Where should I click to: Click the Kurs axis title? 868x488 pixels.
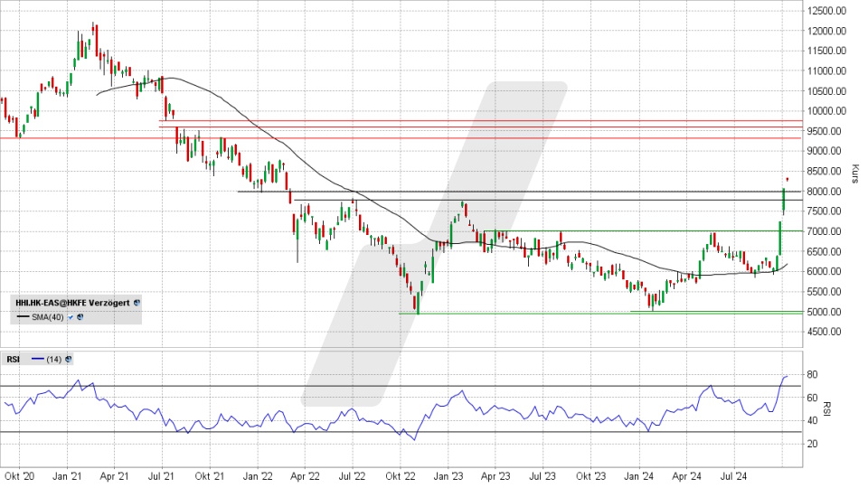[854, 174]
